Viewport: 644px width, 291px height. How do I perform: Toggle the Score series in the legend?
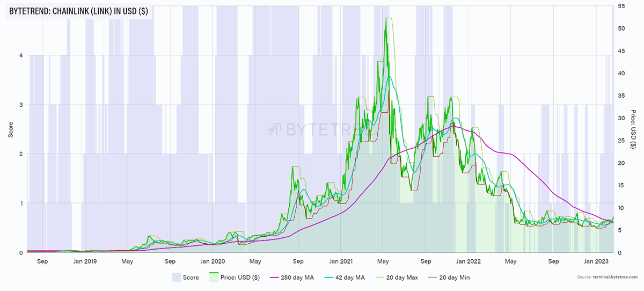click(185, 278)
